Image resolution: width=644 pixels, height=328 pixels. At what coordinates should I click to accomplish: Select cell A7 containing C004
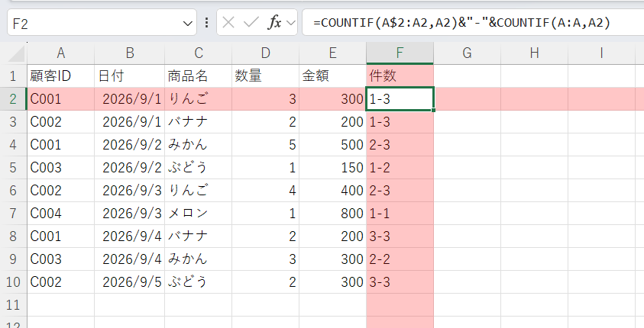click(x=61, y=214)
